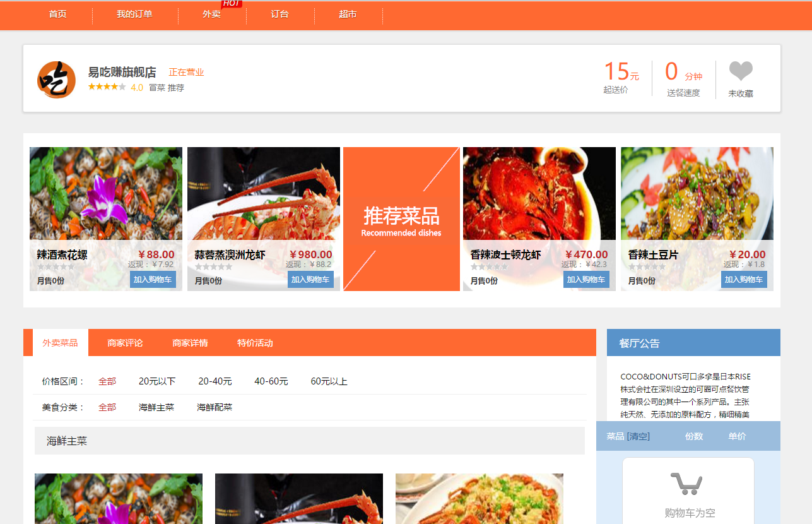Switch to the 商家详情 tab
Screen dimensions: 812x524
[190, 343]
